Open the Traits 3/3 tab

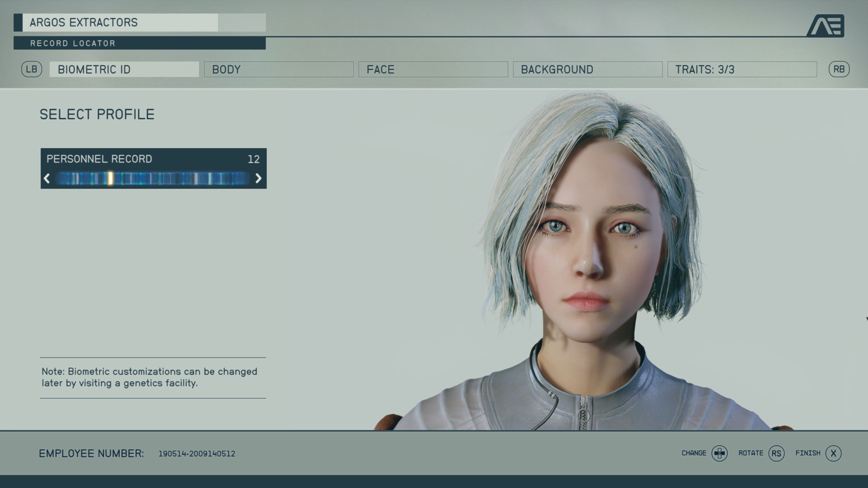click(742, 69)
